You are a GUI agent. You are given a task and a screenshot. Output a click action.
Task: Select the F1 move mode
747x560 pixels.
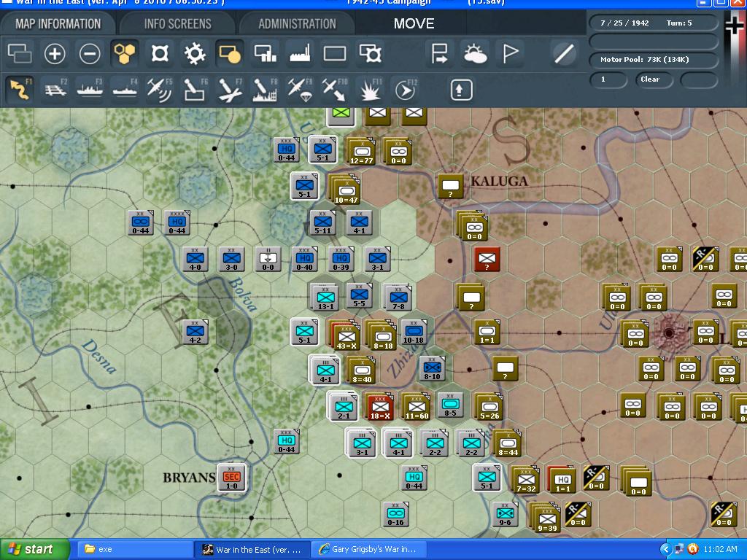click(x=20, y=90)
